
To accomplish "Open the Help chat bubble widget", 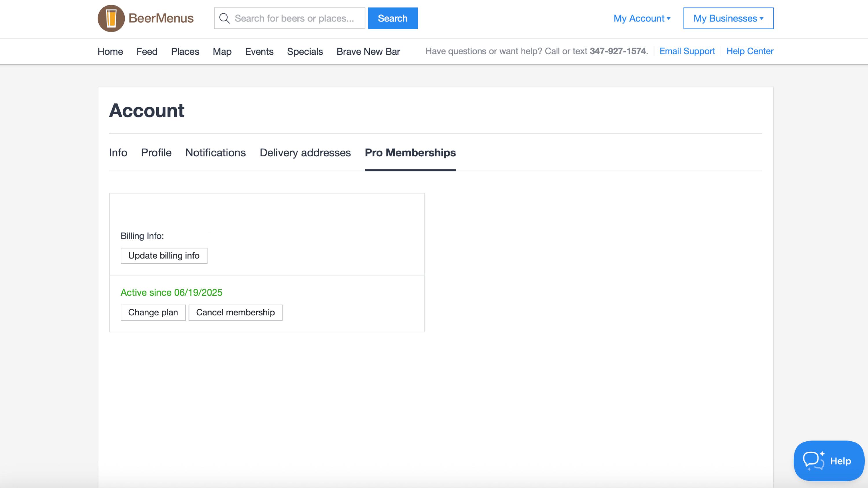I will click(829, 460).
